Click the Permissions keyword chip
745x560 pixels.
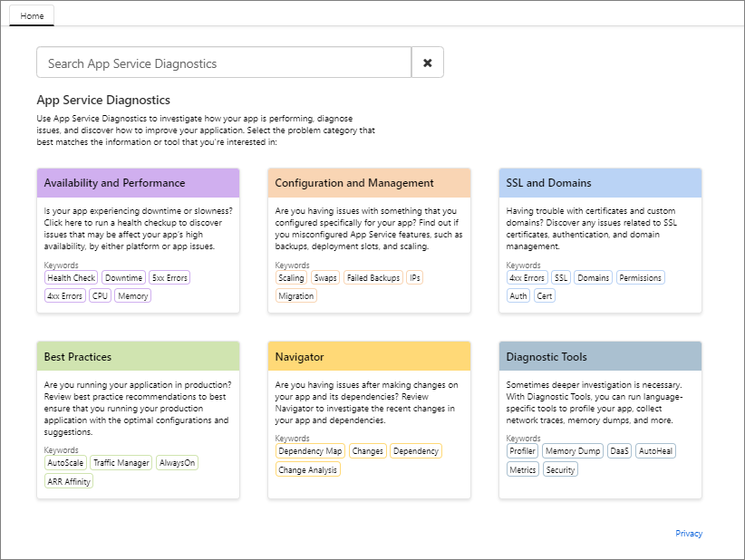[640, 277]
